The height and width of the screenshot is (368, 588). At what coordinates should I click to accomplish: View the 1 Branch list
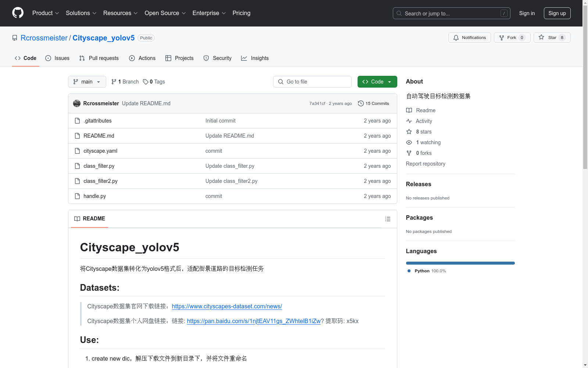tap(125, 82)
